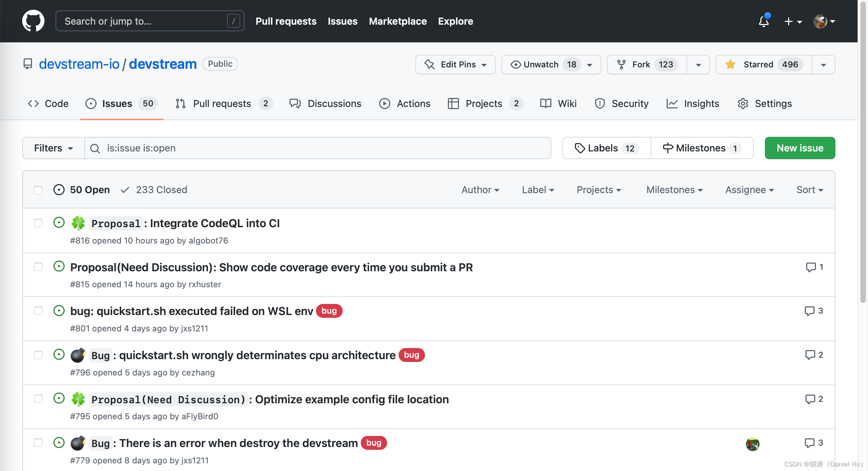
Task: Toggle the select-all issues checkbox
Action: [38, 189]
